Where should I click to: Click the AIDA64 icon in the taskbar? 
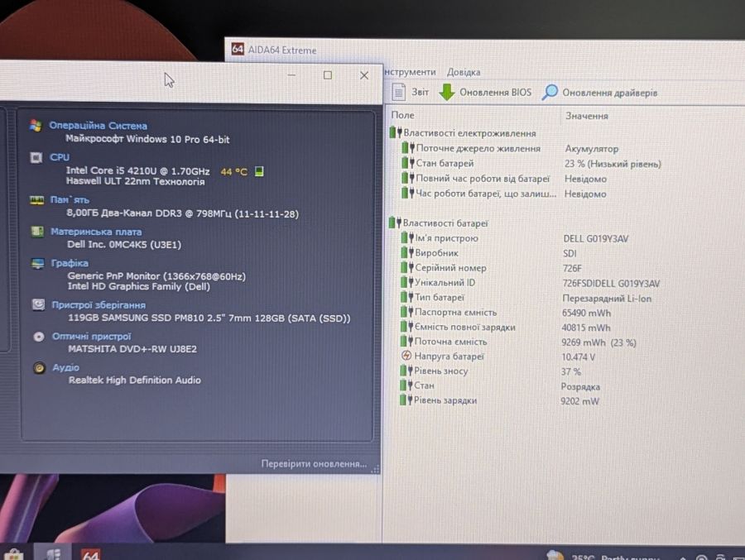pos(90,554)
